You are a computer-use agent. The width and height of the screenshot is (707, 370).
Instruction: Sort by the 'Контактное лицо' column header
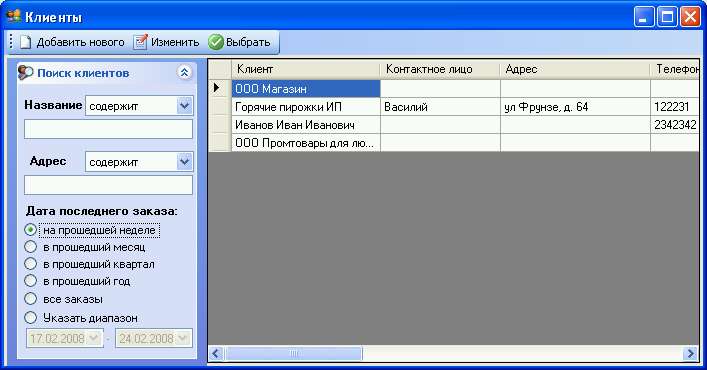[441, 69]
